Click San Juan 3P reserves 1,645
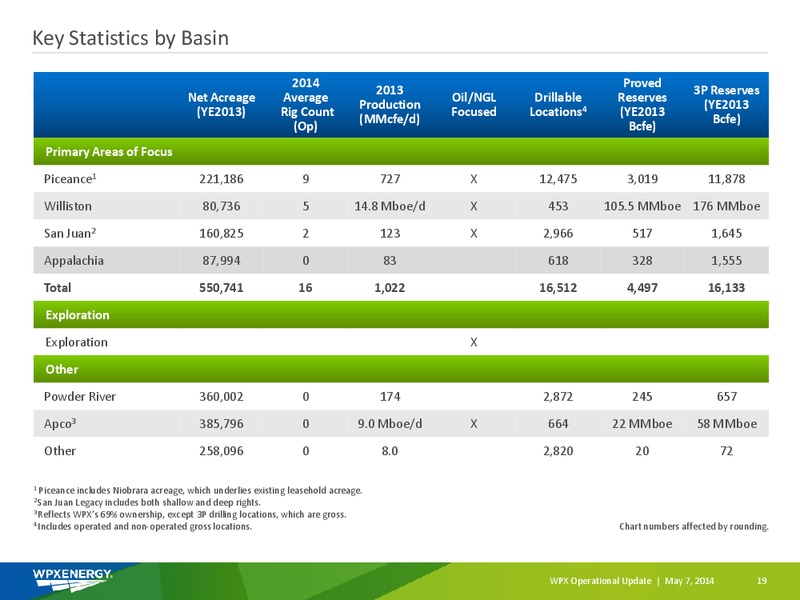800x600 pixels. [727, 233]
